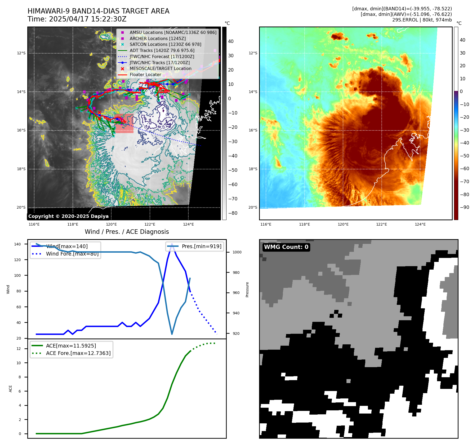Click the AMSU Locations magenta square legend marker
The image size is (476, 448).
point(122,32)
